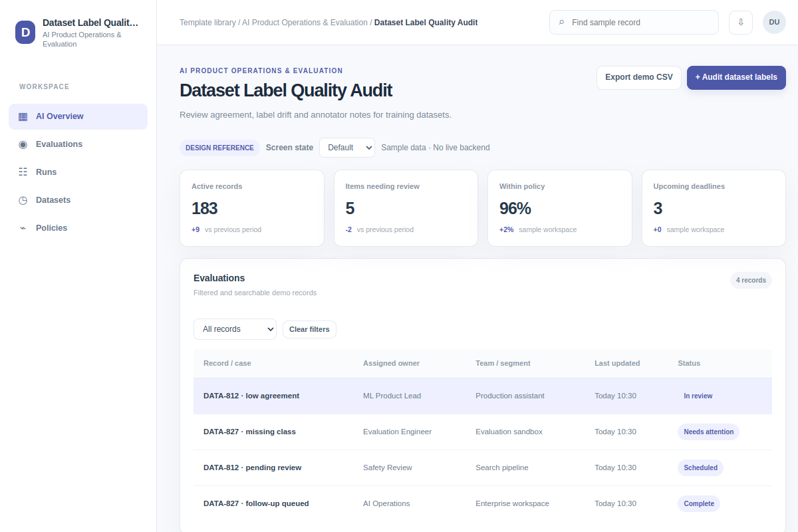Open the Policies sidebar item
The image size is (798, 532).
point(78,228)
